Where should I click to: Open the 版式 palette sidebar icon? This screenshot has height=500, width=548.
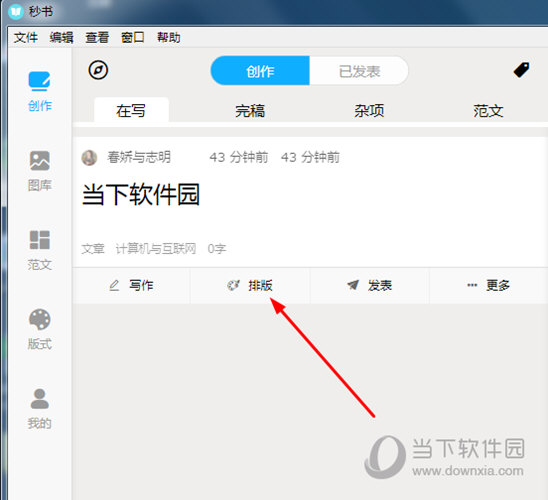coord(39,329)
